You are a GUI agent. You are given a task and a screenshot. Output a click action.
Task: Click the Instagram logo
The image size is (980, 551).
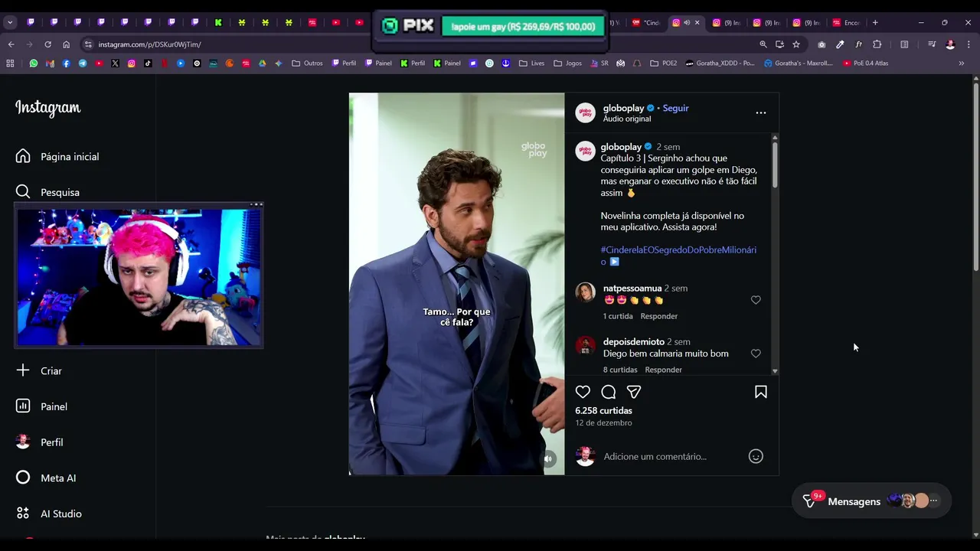click(47, 108)
